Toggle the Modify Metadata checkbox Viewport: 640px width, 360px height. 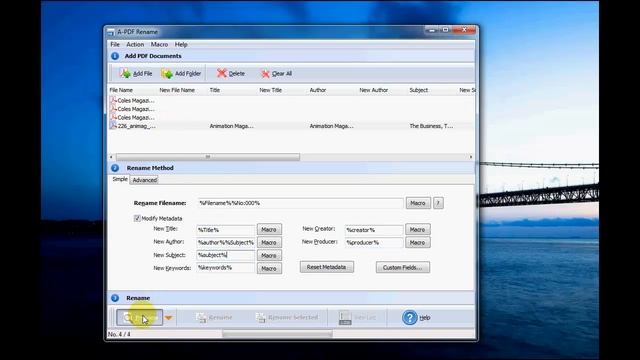tap(137, 218)
